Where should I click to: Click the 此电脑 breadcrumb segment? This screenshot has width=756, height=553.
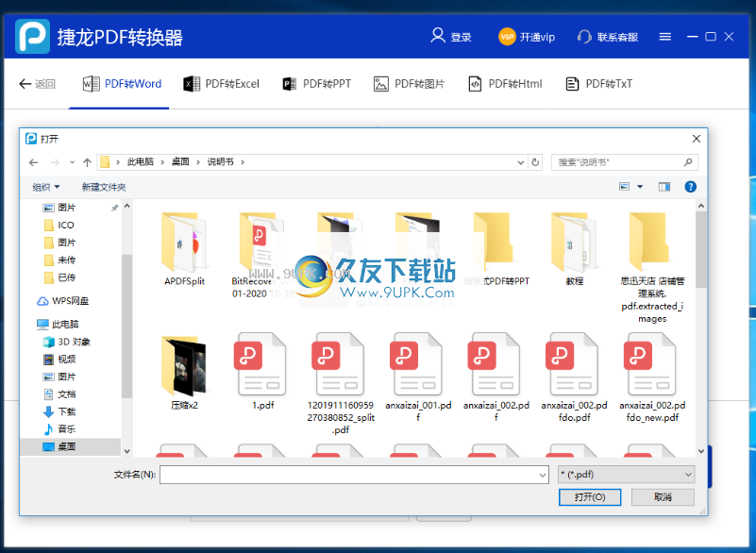pos(141,162)
